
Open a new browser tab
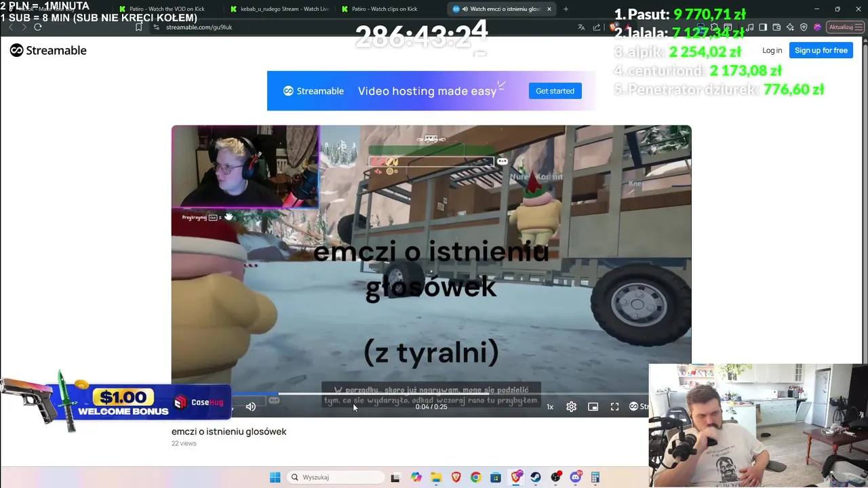pyautogui.click(x=566, y=9)
